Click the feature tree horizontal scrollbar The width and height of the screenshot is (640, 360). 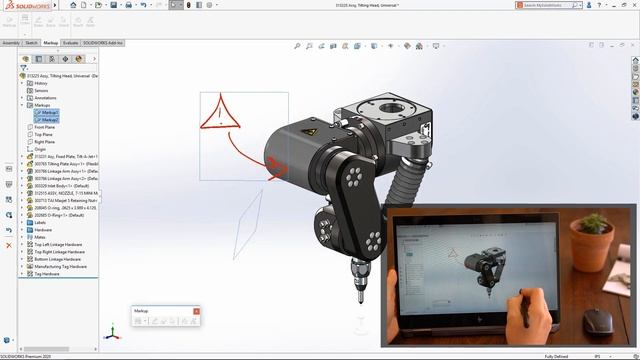(x=46, y=349)
